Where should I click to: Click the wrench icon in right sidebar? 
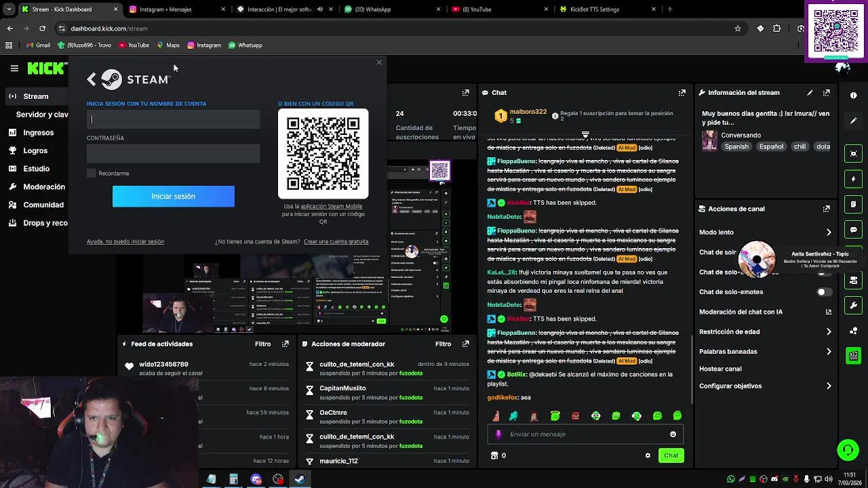pos(854,305)
